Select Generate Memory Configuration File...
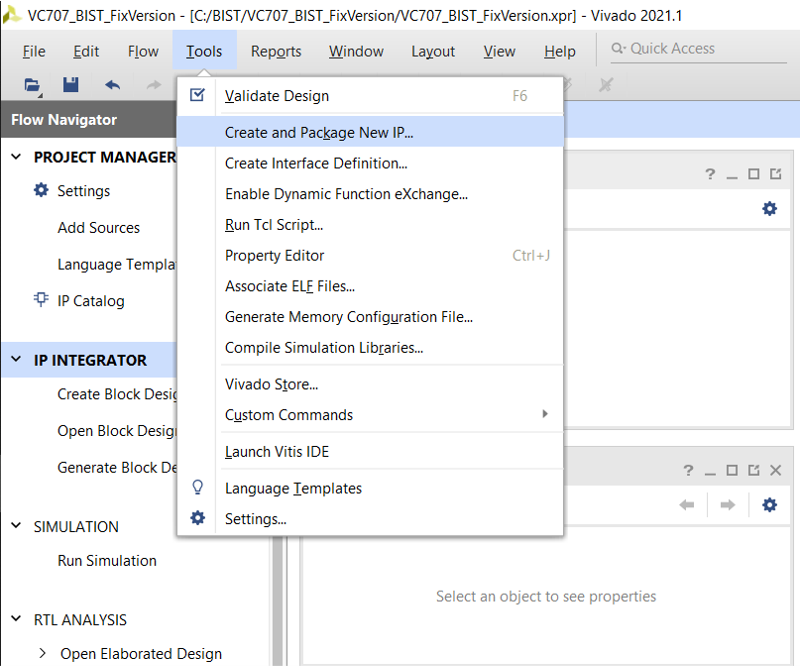Image resolution: width=800 pixels, height=666 pixels. 370,316
